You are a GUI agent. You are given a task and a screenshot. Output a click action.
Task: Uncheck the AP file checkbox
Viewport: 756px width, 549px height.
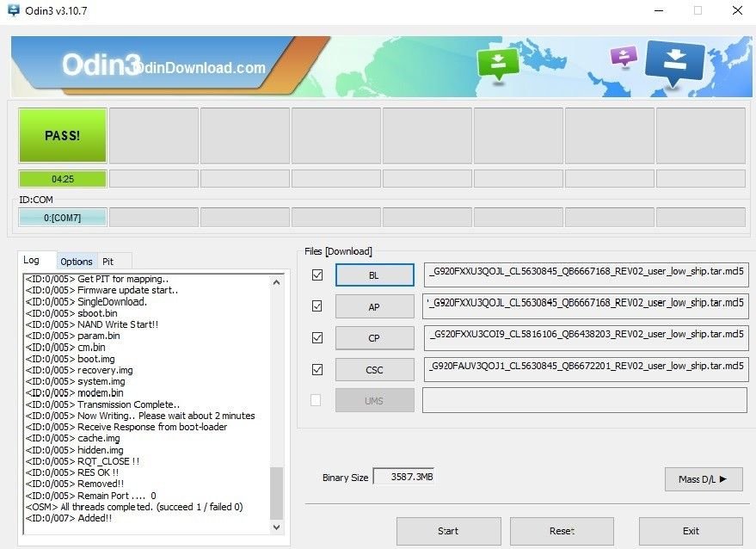(x=317, y=306)
